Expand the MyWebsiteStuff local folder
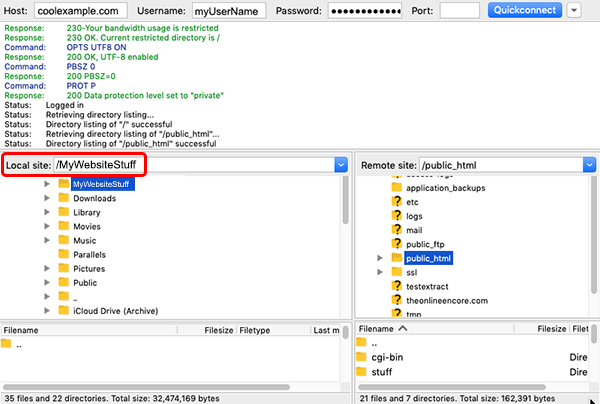600x404 pixels. coord(47,184)
